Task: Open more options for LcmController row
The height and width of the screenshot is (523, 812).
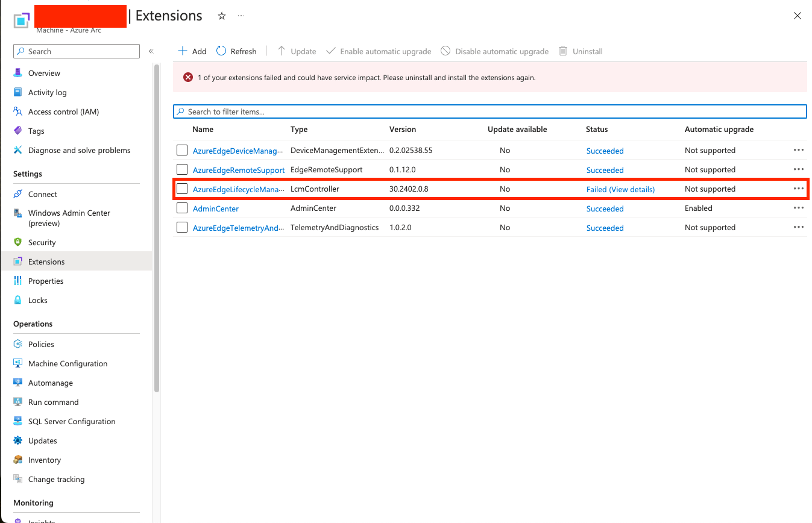Action: point(799,189)
